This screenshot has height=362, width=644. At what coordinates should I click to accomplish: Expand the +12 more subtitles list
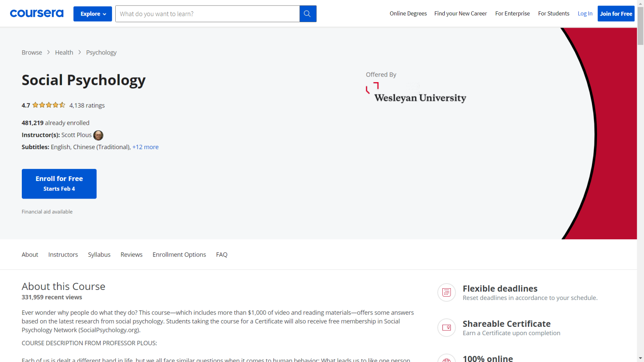click(145, 147)
